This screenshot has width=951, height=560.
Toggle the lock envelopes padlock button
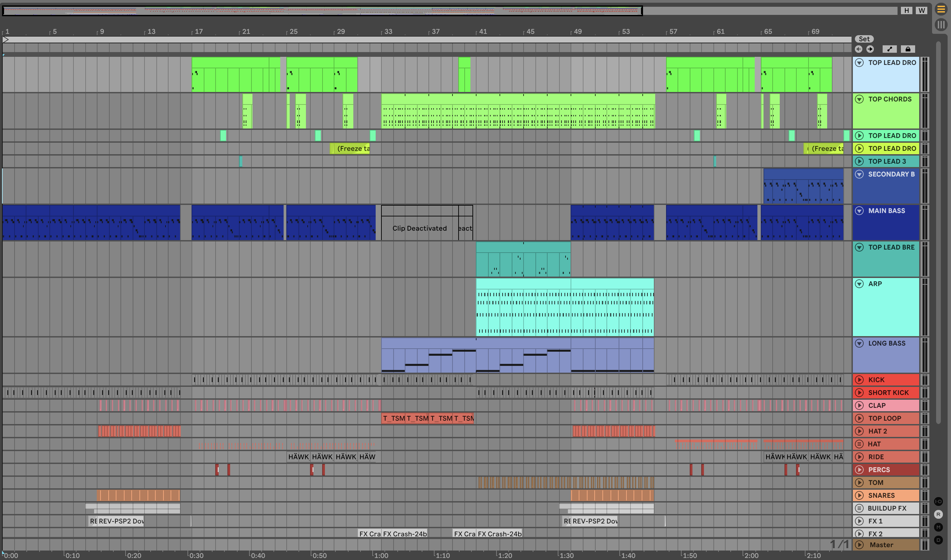pyautogui.click(x=908, y=49)
